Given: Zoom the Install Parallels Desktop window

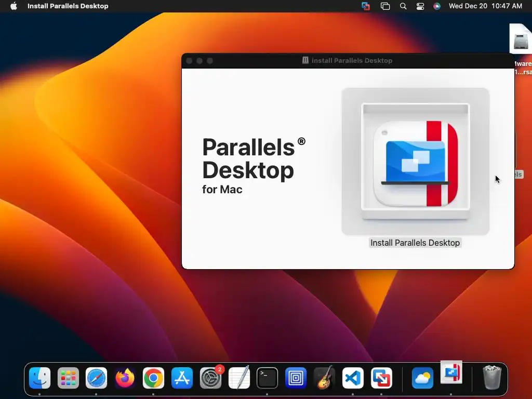Looking at the screenshot, I should tap(210, 61).
